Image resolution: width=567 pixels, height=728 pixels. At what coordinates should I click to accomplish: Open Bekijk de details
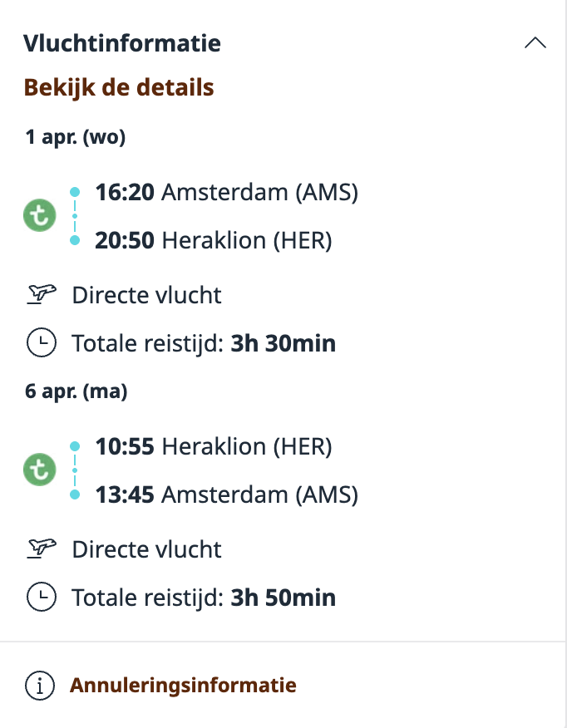[119, 86]
